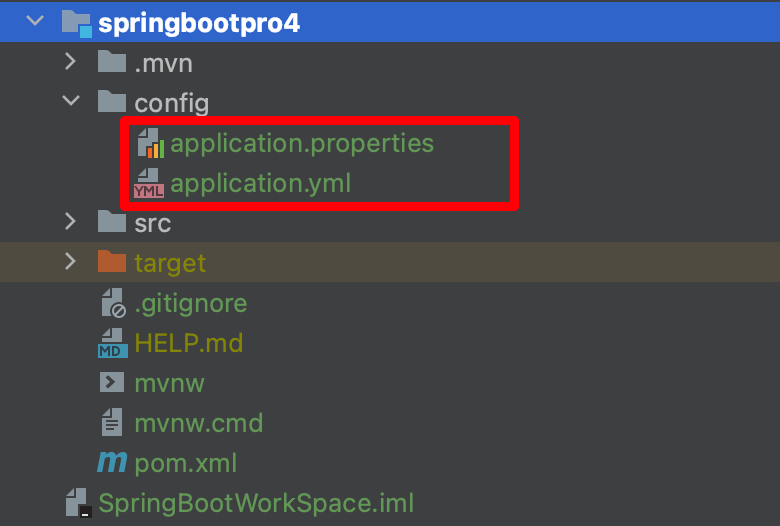Expand the src folder chevron
780x526 pixels.
click(x=70, y=221)
